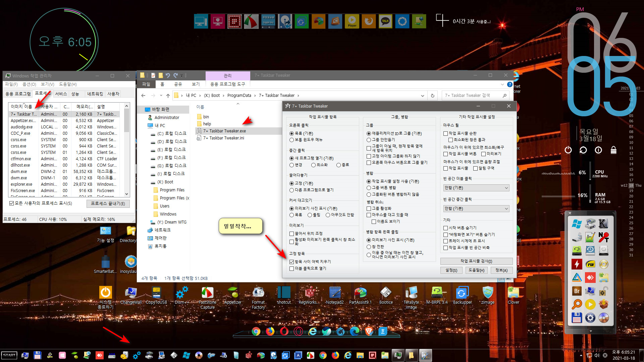The image size is (644, 362).
Task: Open Notepad2 desktop shortcut
Action: 335,295
